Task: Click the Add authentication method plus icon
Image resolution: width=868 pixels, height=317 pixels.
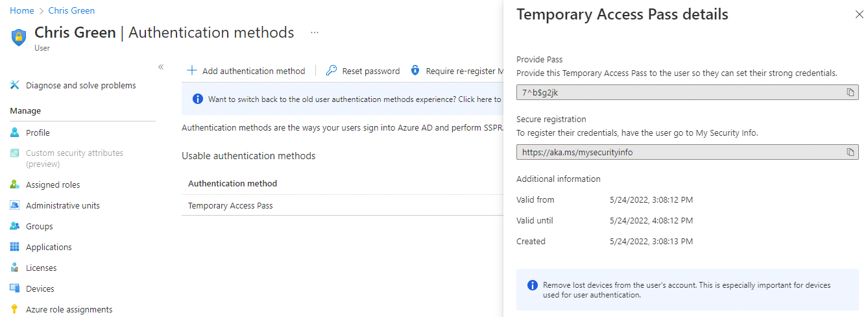Action: 192,71
